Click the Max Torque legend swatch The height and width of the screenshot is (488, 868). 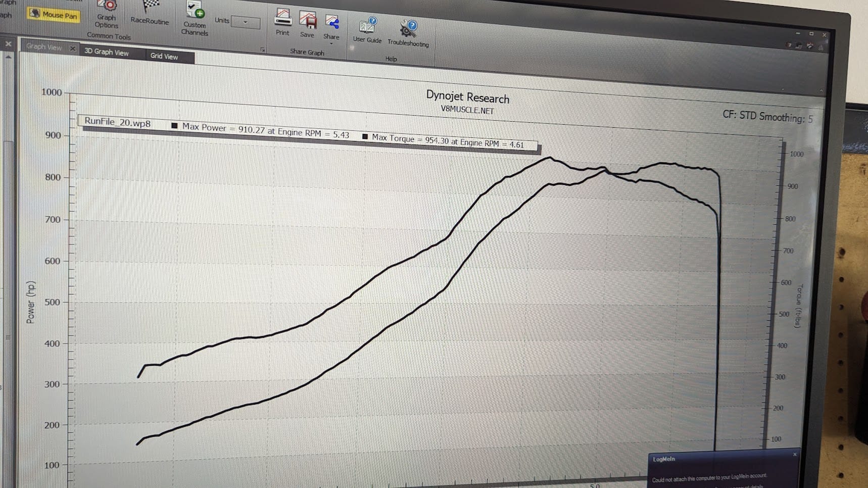point(365,136)
